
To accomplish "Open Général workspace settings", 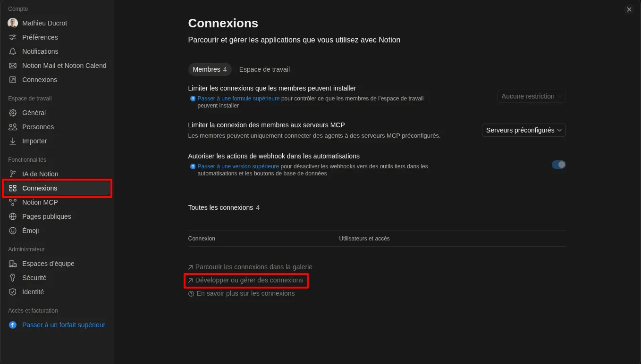I will (x=57, y=113).
